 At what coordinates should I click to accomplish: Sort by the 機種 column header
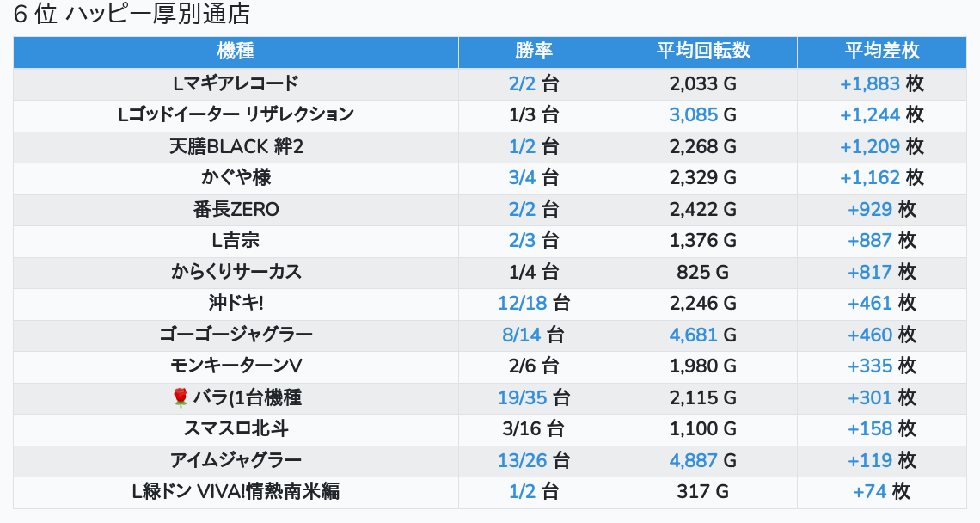pos(236,52)
